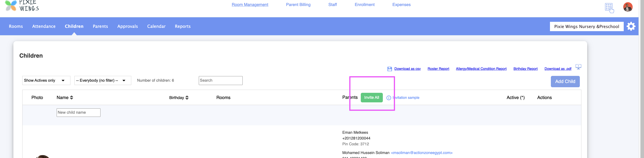Click the Pin Code: 3712 text

click(355, 144)
